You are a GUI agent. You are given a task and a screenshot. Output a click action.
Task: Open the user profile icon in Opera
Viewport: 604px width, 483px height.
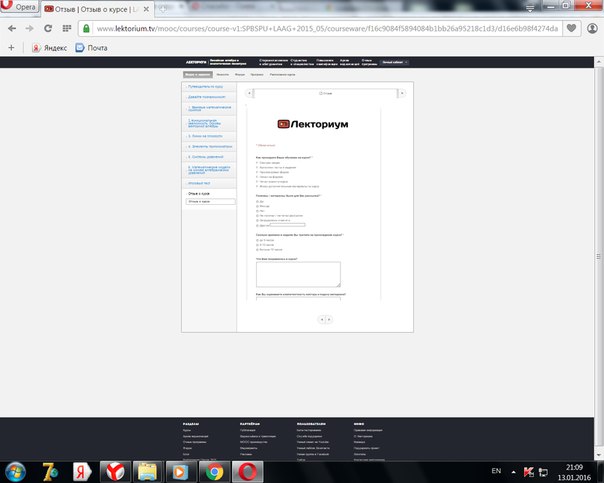pos(592,28)
